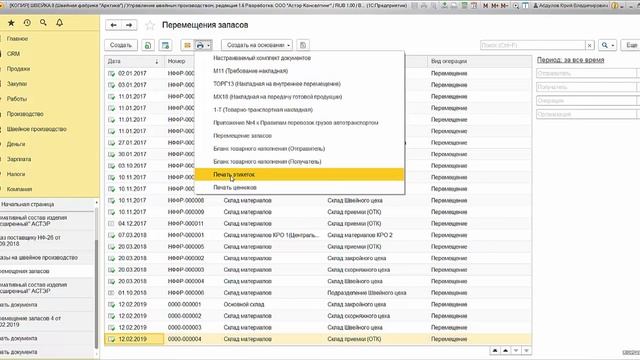This screenshot has width=640, height=360.
Task: Click number cell НФФР-000011
Action: [x=186, y=224]
